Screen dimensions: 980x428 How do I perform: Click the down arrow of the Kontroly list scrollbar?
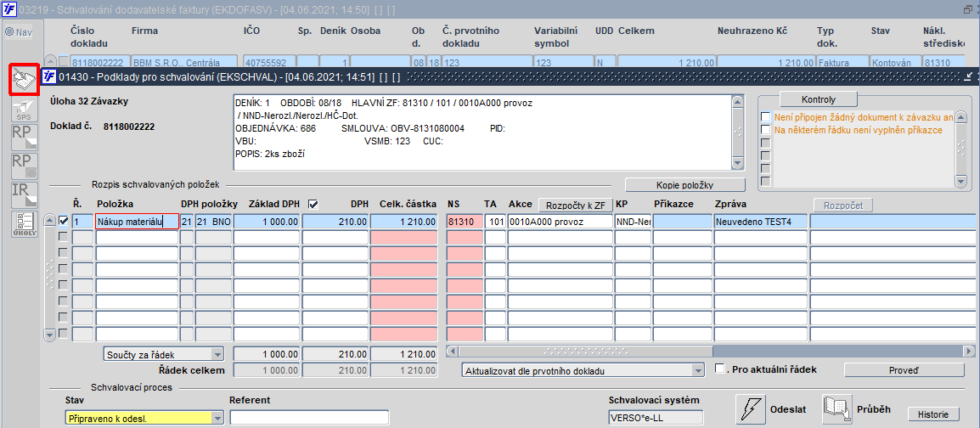(x=962, y=181)
